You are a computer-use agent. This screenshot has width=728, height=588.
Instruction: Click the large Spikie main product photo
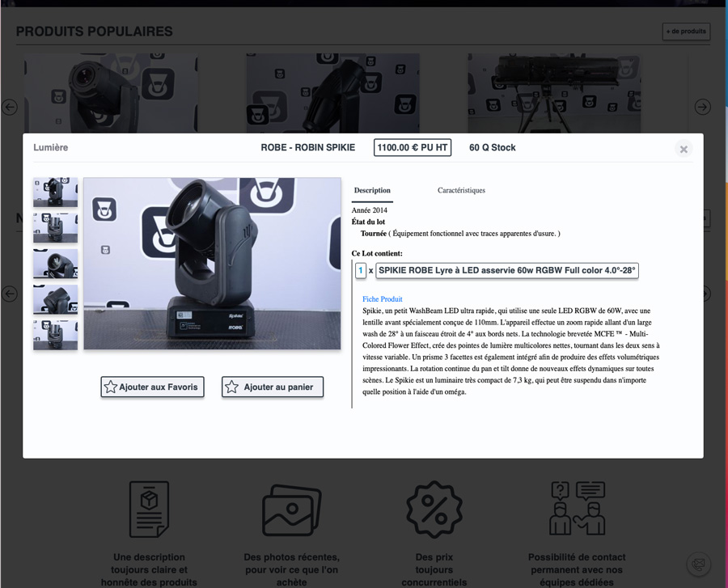212,264
